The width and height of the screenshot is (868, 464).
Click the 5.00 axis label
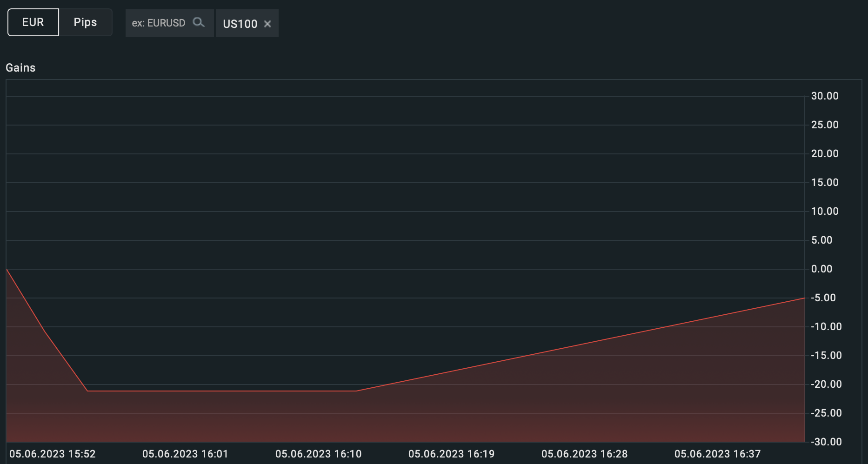(x=822, y=240)
